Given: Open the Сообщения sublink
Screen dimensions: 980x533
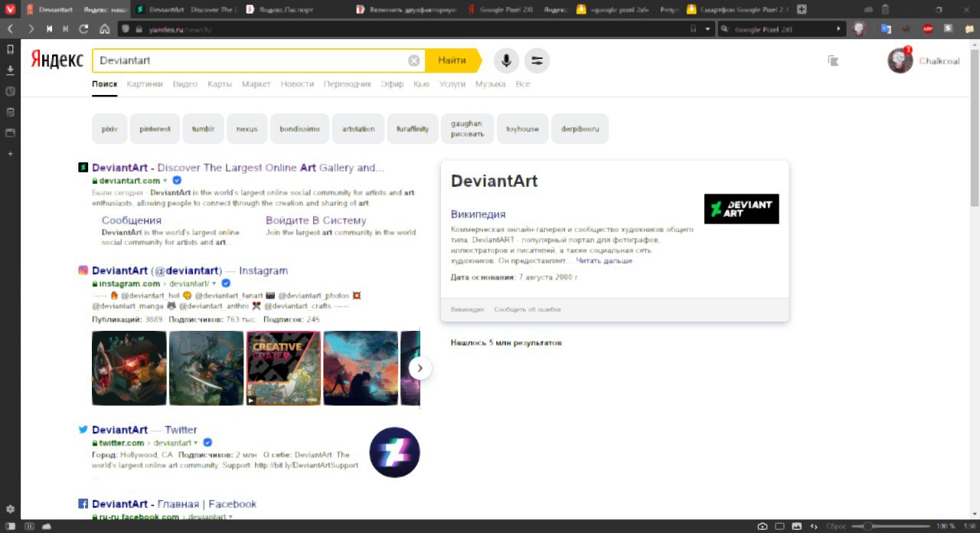Looking at the screenshot, I should tap(132, 221).
